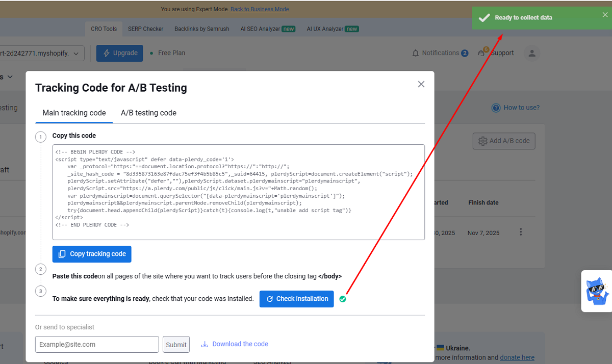The height and width of the screenshot is (364, 612).
Task: Click the Copy tracking code button
Action: (92, 254)
